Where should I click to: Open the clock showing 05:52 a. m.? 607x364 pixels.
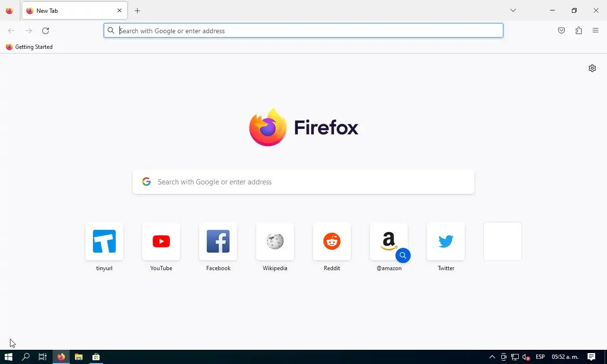coord(565,357)
